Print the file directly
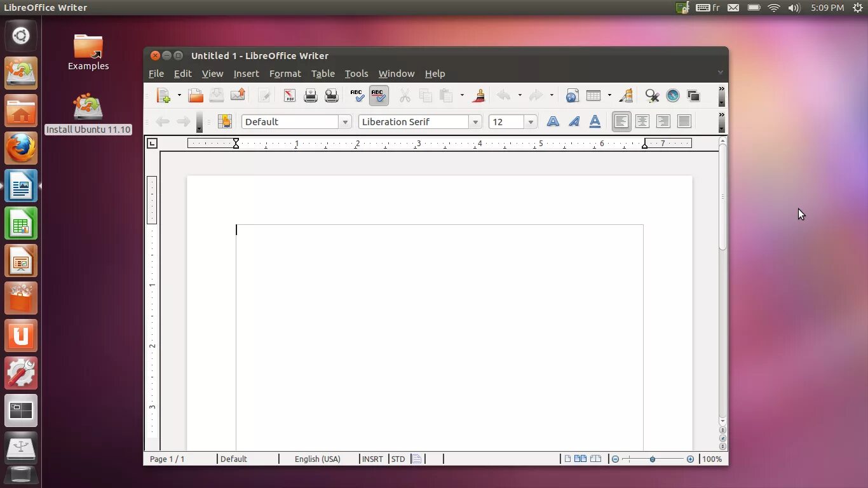Image resolution: width=868 pixels, height=488 pixels. click(x=311, y=95)
